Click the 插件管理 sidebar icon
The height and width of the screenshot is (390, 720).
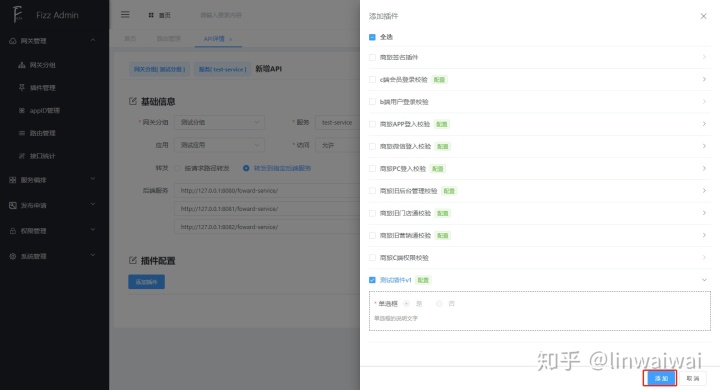[x=22, y=87]
